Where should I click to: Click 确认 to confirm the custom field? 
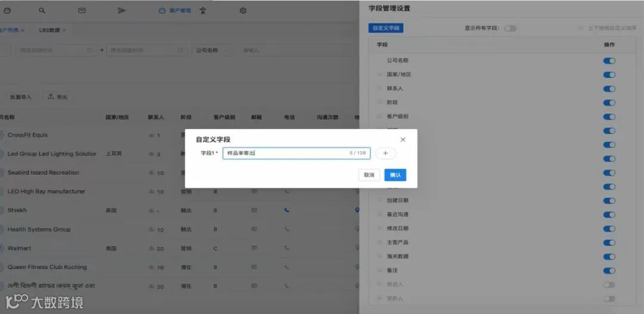point(395,175)
